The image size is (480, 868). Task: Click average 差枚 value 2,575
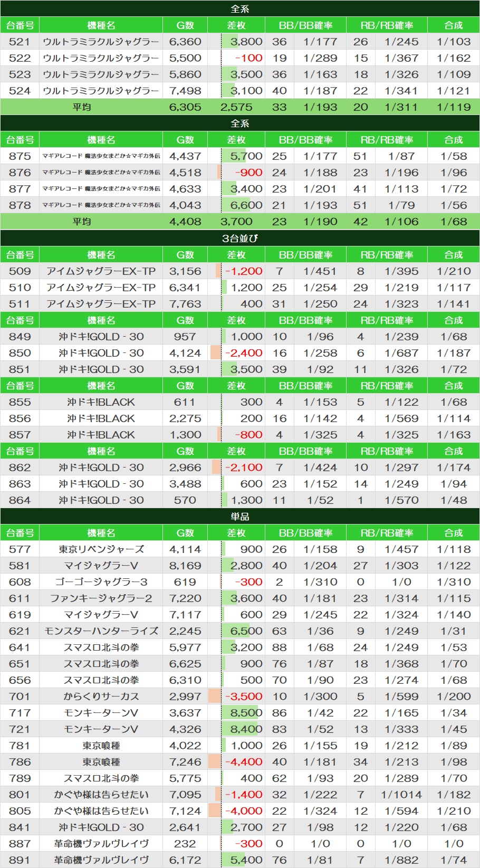click(x=236, y=107)
